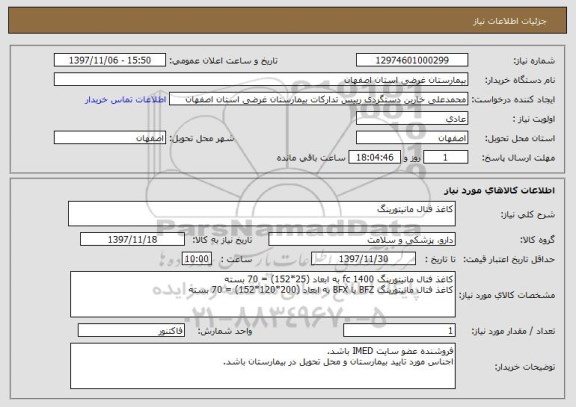
Task: Click the label گروه کالا
Action: (x=538, y=241)
